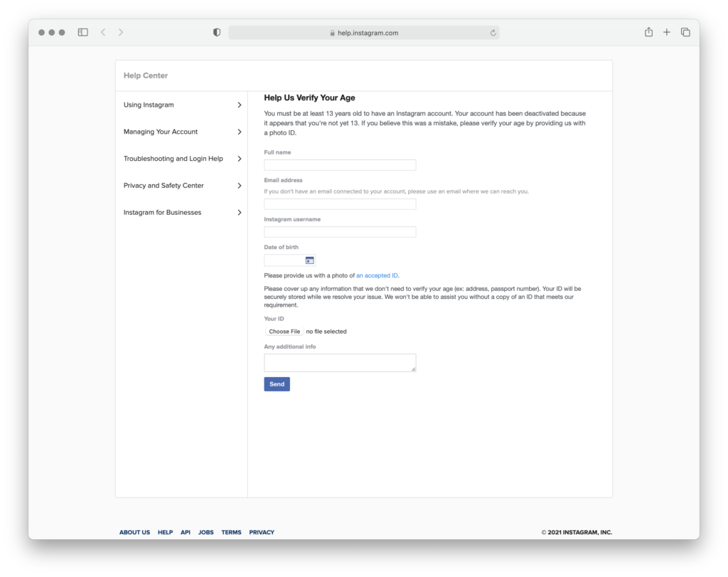
Task: Expand the Managing Your Account chevron
Action: click(240, 132)
